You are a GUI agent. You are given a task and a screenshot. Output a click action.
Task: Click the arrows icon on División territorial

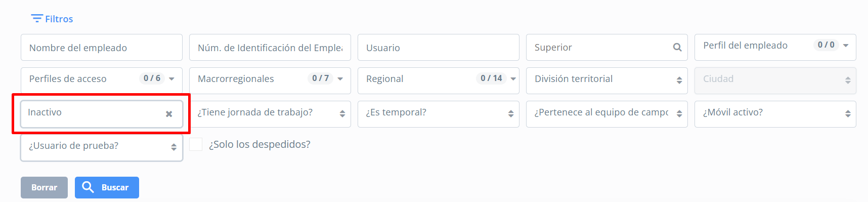coord(679,80)
